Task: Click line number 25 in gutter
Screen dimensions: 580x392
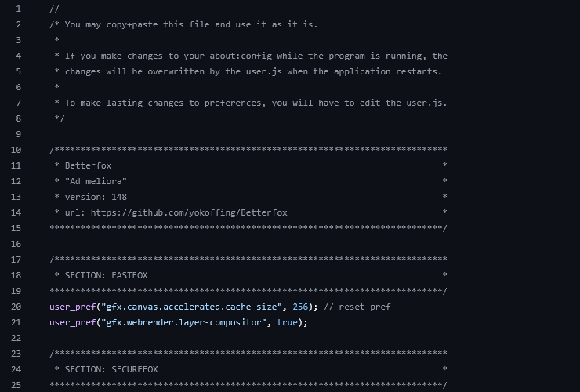Action: 16,385
